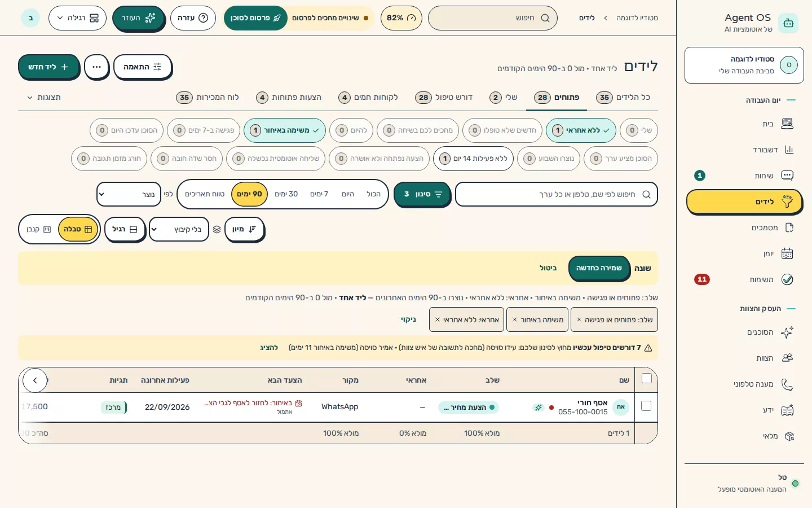812x508 pixels.
Task: Switch to the לוח המכירות tab
Action: pyautogui.click(x=208, y=97)
